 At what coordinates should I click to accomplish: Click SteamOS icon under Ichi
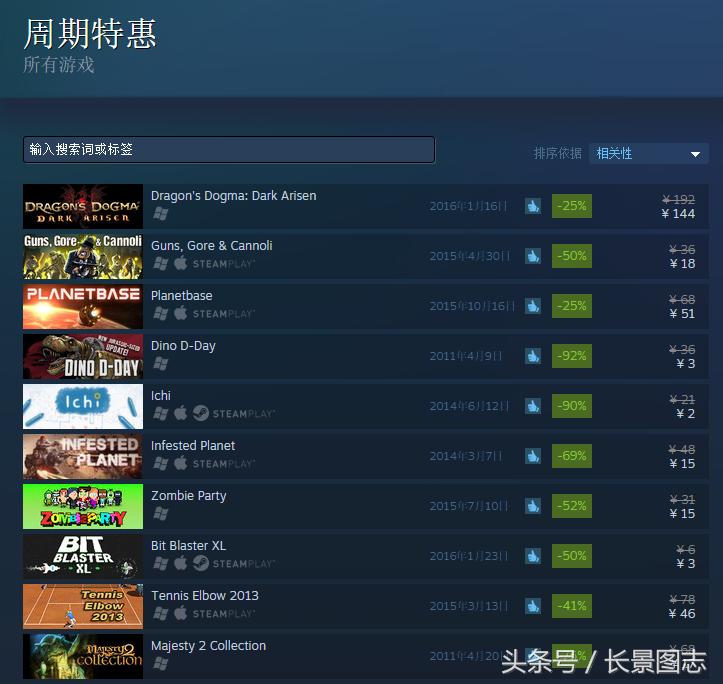(x=201, y=413)
